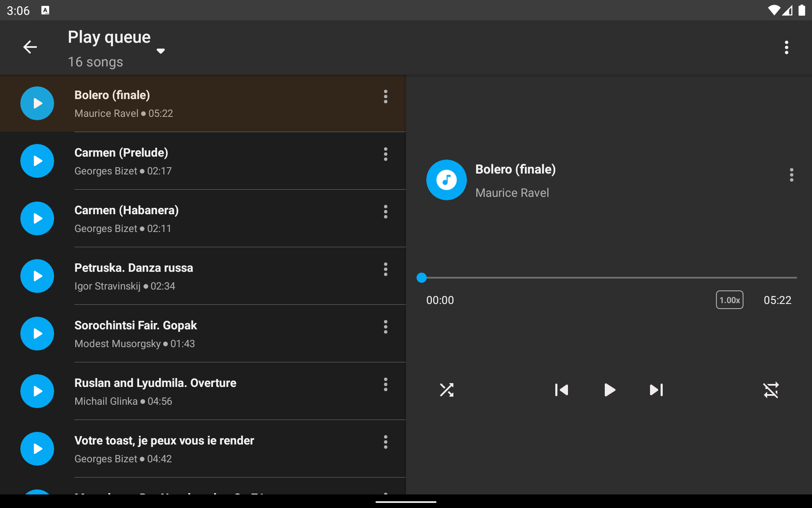
Task: Skip to next track
Action: [656, 390]
